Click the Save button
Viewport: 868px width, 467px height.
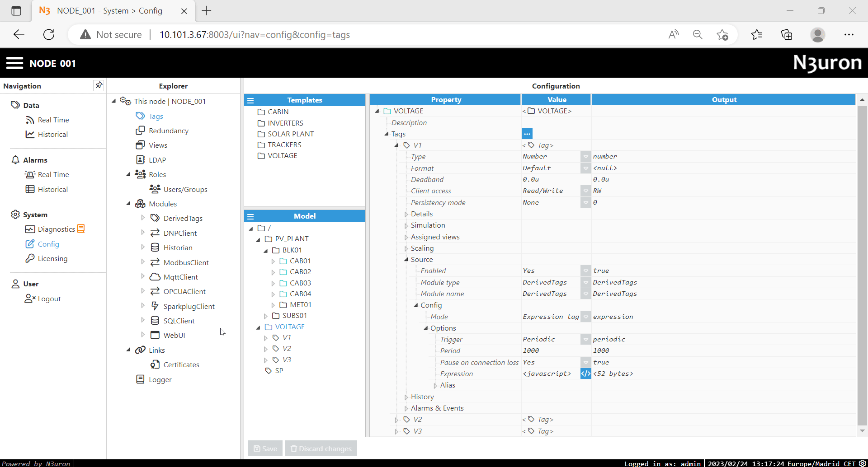[265, 448]
